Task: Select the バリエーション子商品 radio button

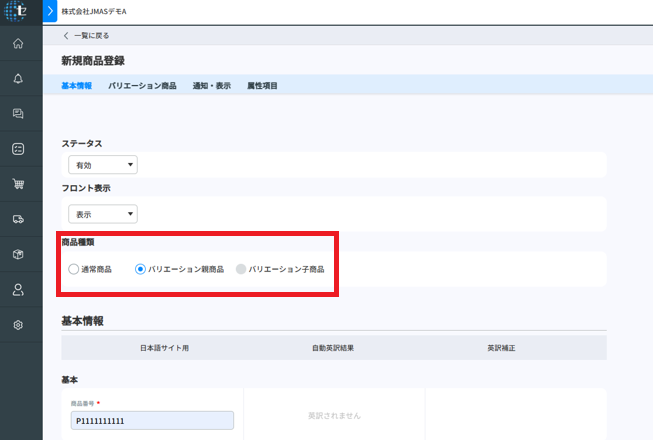Action: pos(240,269)
